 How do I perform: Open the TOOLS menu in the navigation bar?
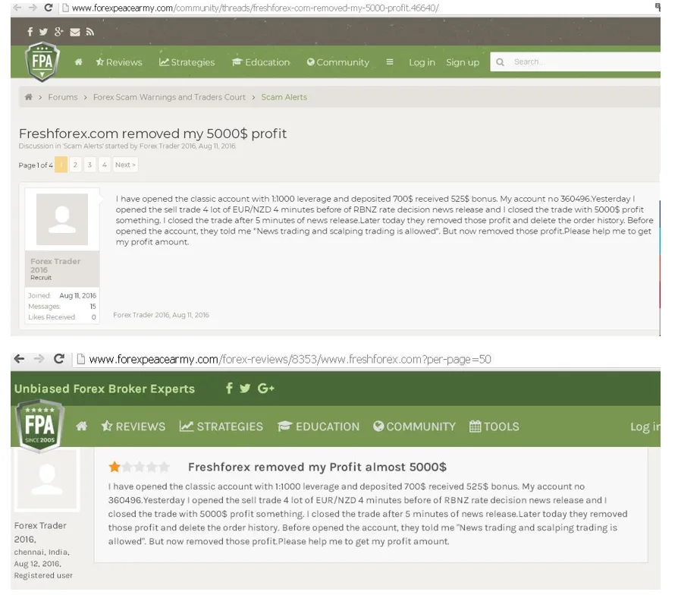click(494, 427)
